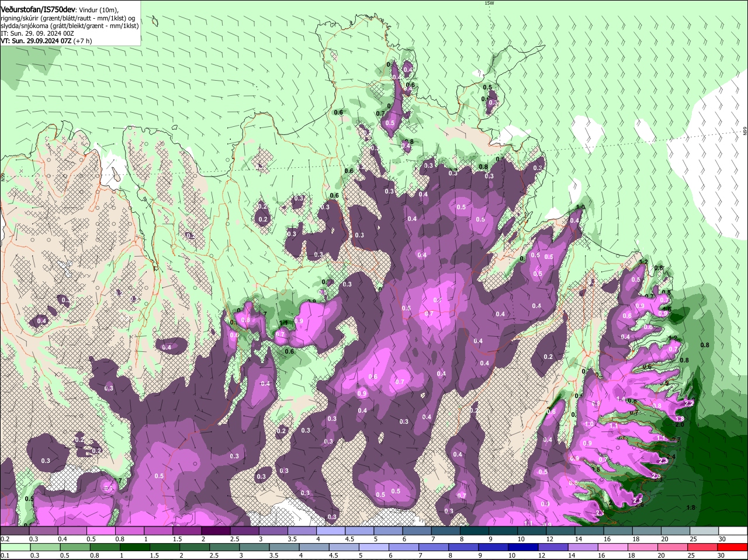Pick bottom legend dark green swatch between 1 and 1.5

pyautogui.click(x=134, y=547)
